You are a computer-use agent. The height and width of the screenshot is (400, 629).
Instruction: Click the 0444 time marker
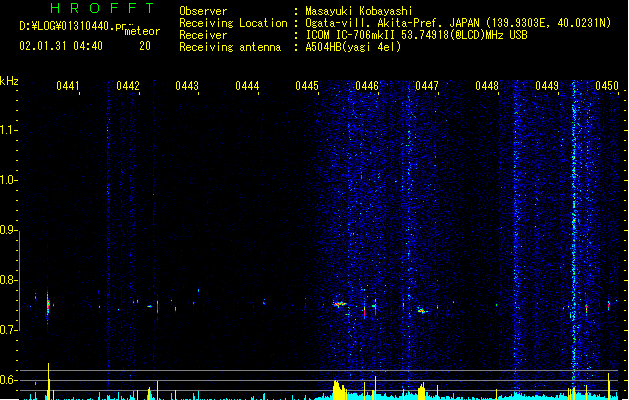(x=247, y=86)
